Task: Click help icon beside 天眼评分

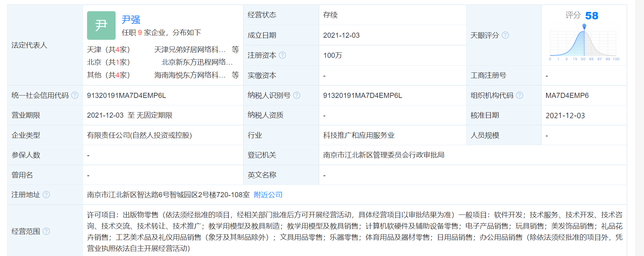Action: [x=505, y=35]
